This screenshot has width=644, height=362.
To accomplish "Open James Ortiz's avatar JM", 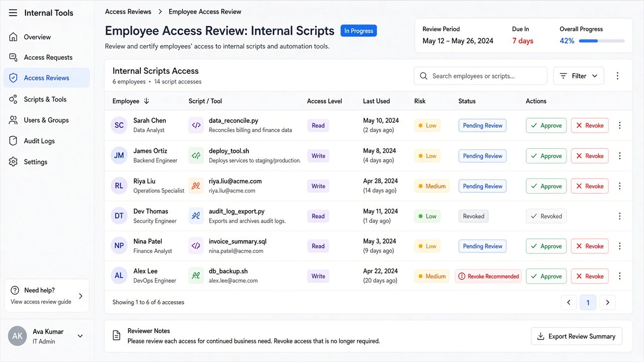I will 119,155.
